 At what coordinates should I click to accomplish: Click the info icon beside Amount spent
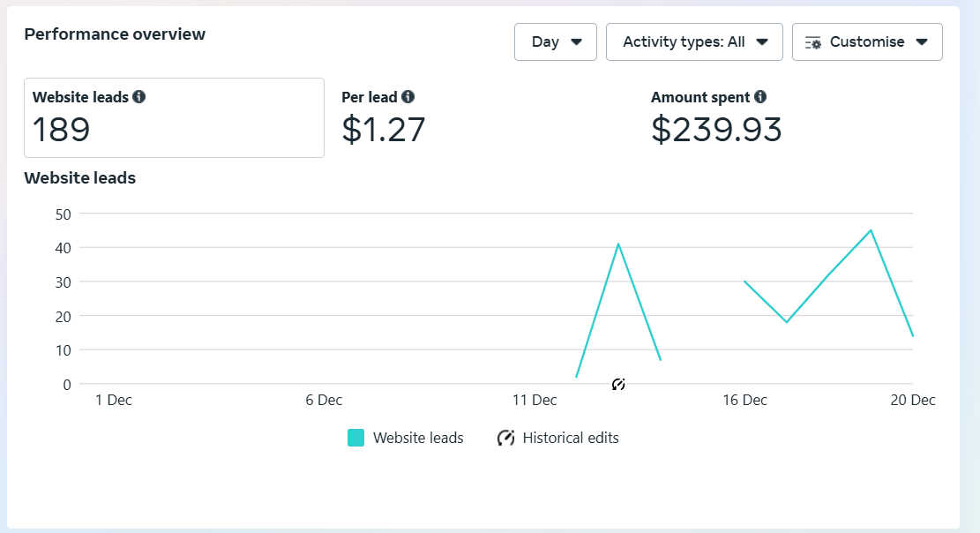click(x=760, y=96)
